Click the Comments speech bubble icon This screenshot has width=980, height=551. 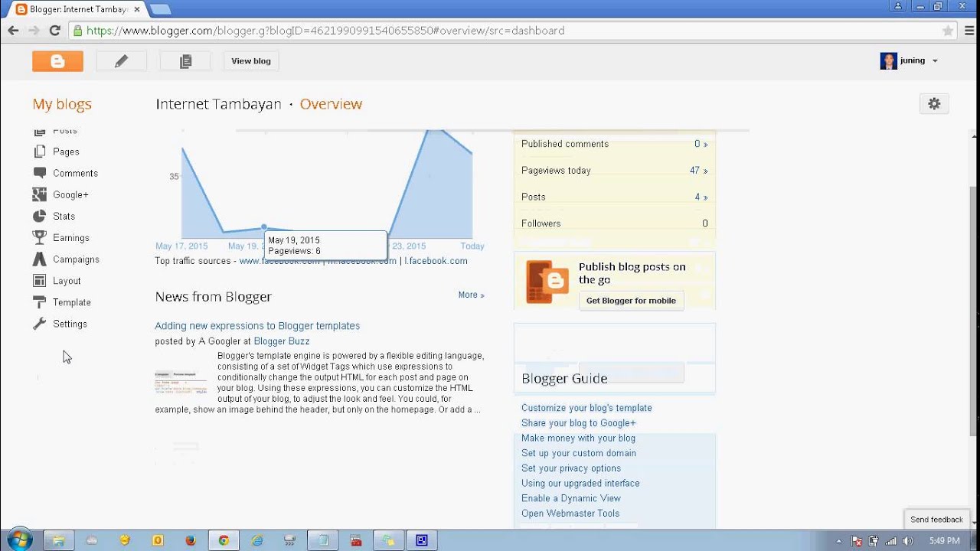pyautogui.click(x=40, y=173)
